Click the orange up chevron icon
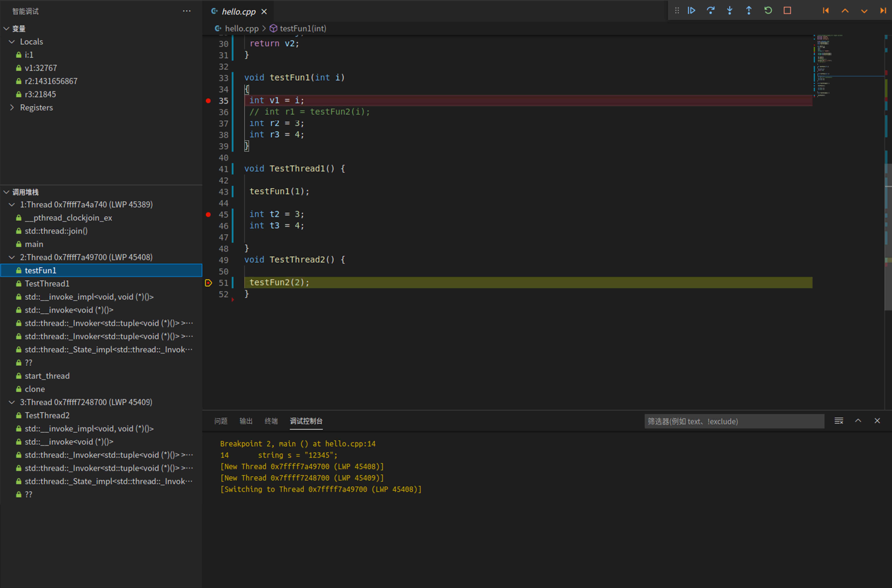The height and width of the screenshot is (588, 892). pos(845,11)
